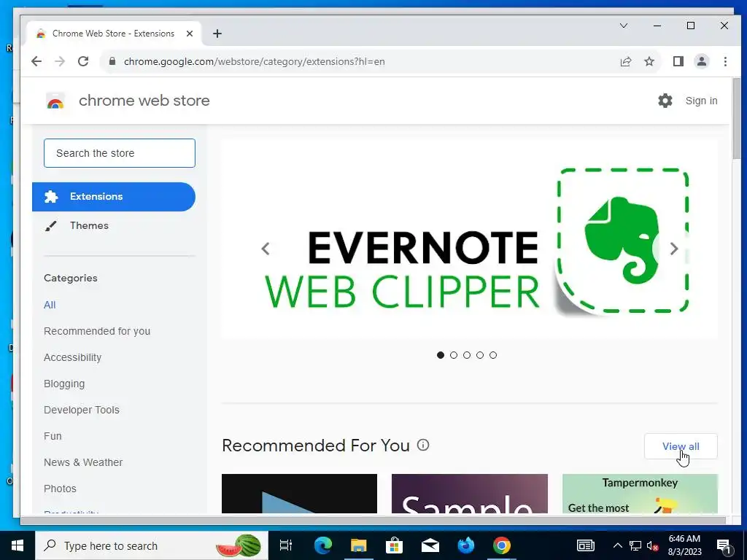Viewport: 747px width, 560px height.
Task: Open Task View on the taskbar
Action: click(286, 545)
